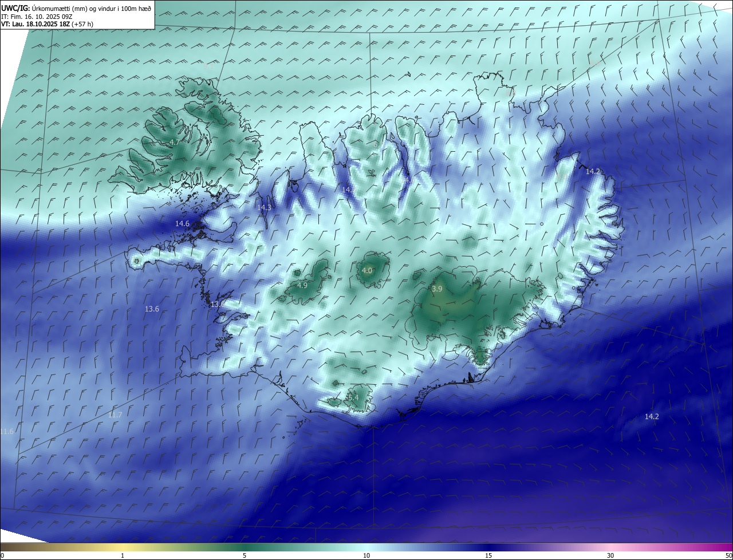The image size is (733, 560).
Task: Click the colorbar tick label 30
Action: pyautogui.click(x=610, y=555)
